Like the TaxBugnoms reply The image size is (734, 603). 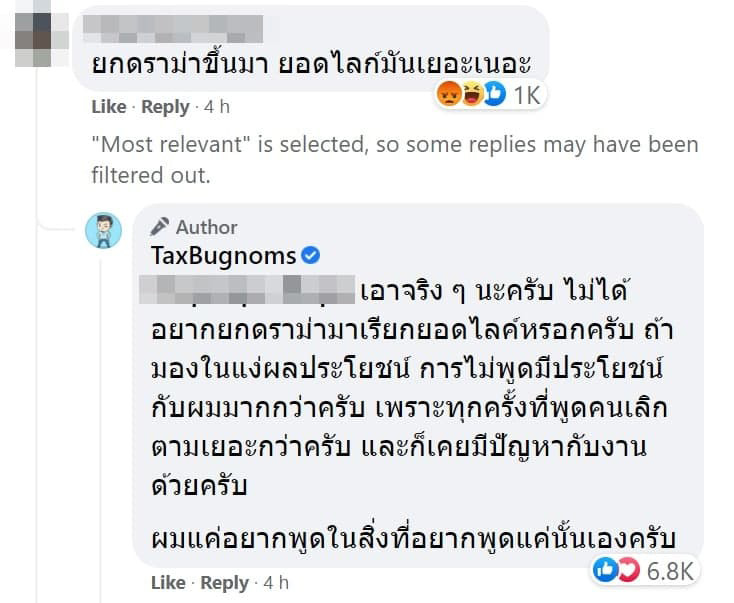click(168, 582)
